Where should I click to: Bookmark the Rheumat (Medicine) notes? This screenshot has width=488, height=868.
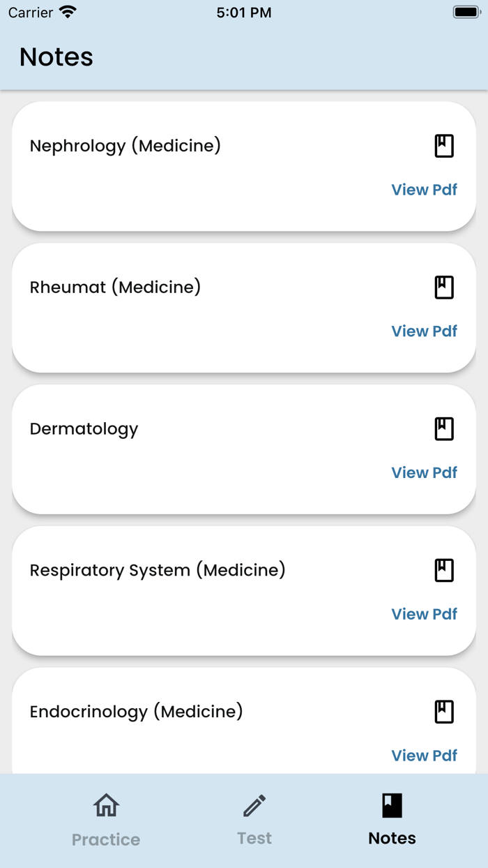click(444, 287)
